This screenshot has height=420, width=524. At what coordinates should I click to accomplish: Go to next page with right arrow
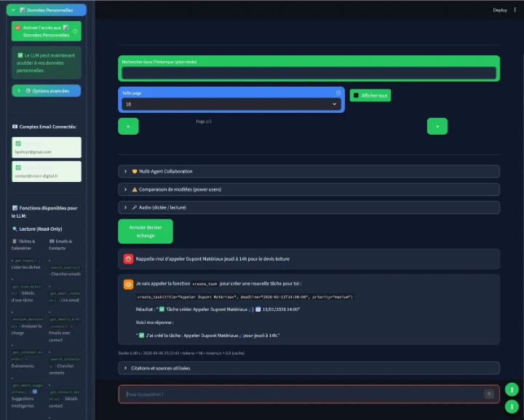(437, 126)
